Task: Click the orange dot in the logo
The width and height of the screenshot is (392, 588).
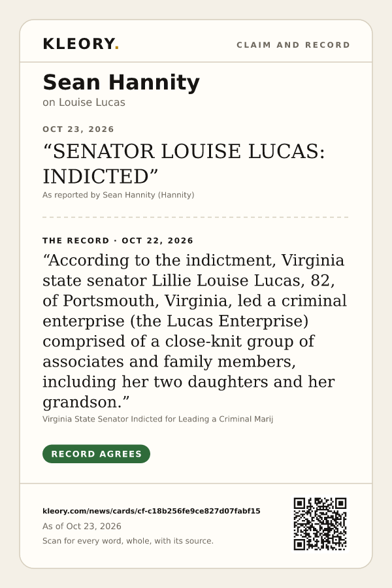Action: click(117, 48)
